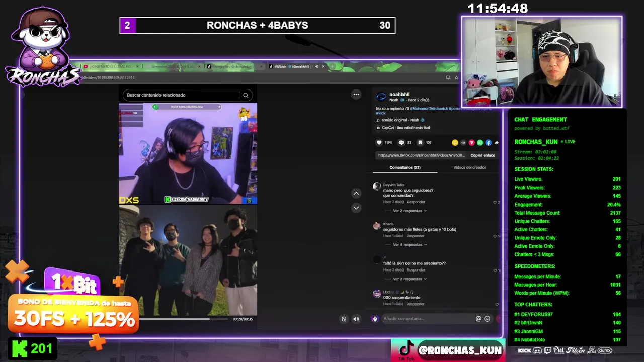Click the Deyvith Tello commenter avatar
The image size is (644, 362).
377,187
